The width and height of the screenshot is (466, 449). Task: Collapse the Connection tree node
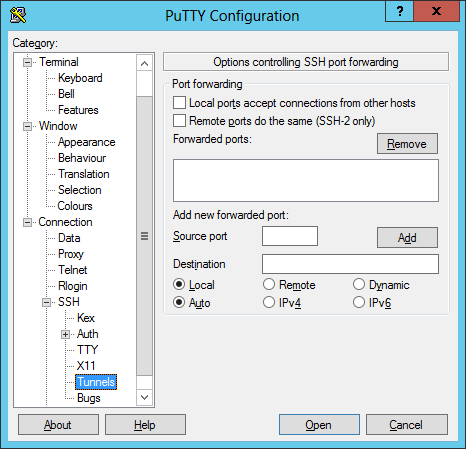coord(27,222)
